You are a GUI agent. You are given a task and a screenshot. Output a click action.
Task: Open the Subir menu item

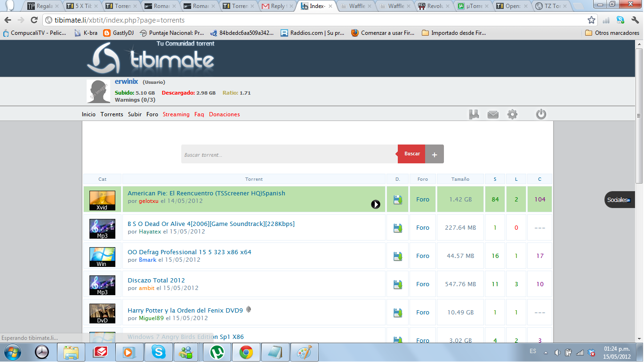[135, 114]
